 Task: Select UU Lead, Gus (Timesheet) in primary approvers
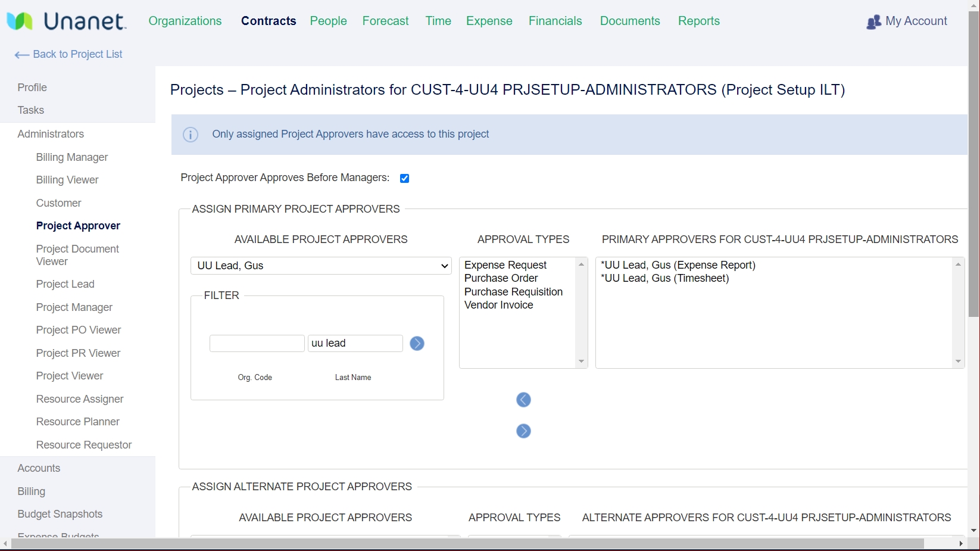665,278
